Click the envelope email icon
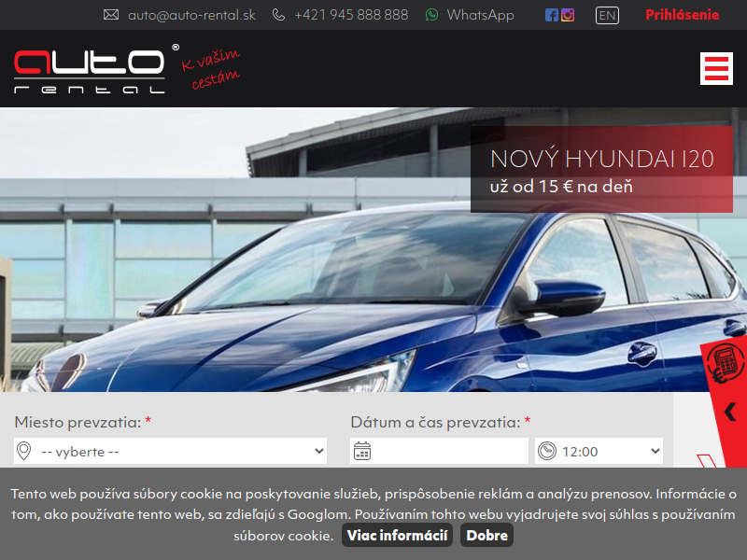Screen dimensions: 747x560 [111, 15]
